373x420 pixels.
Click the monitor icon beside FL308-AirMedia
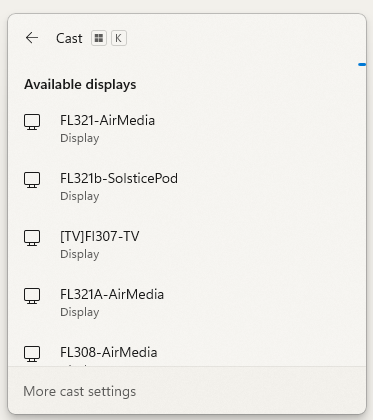[x=32, y=354]
